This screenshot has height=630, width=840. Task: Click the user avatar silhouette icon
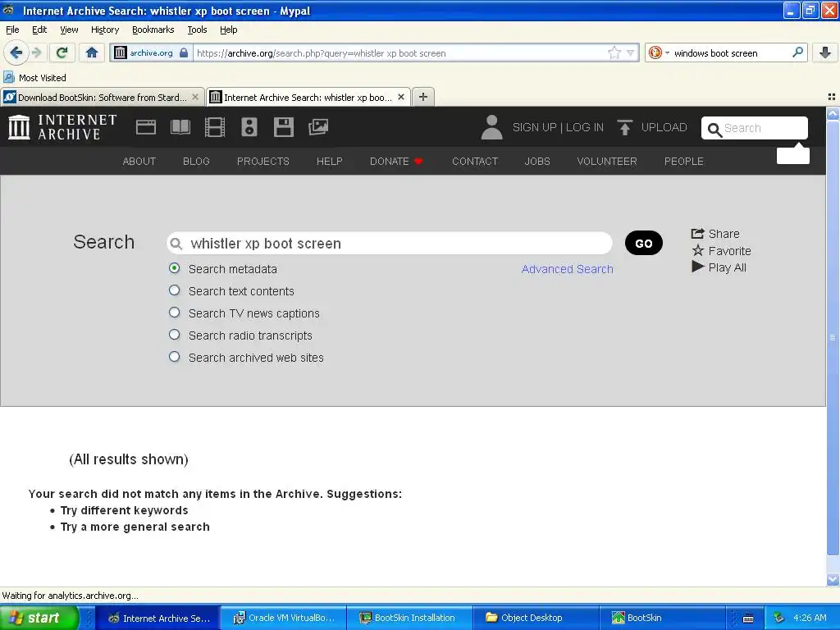[491, 127]
